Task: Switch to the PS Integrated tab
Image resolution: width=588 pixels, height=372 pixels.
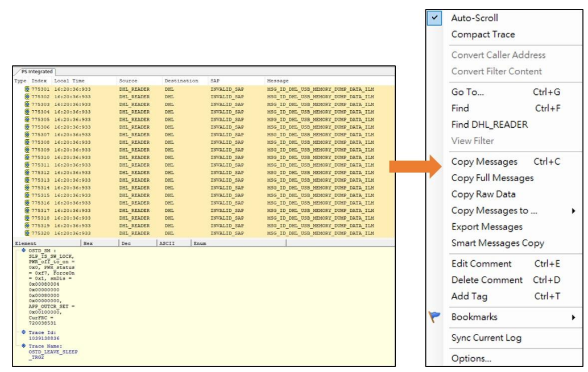Action: (x=36, y=72)
